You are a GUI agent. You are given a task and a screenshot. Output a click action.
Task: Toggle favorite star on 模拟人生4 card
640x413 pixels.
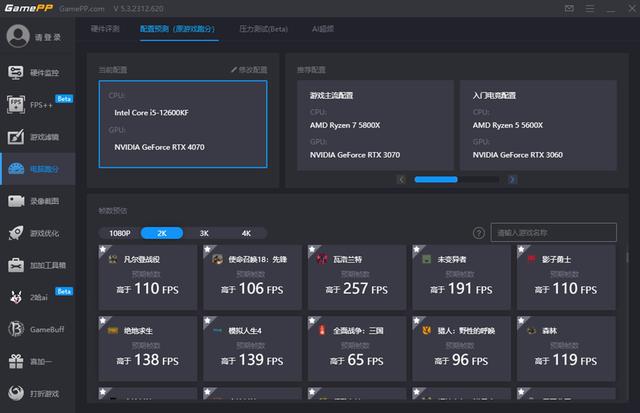pyautogui.click(x=208, y=320)
